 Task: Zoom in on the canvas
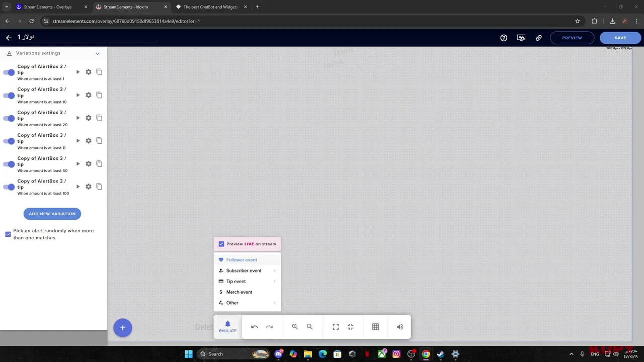[x=295, y=327]
